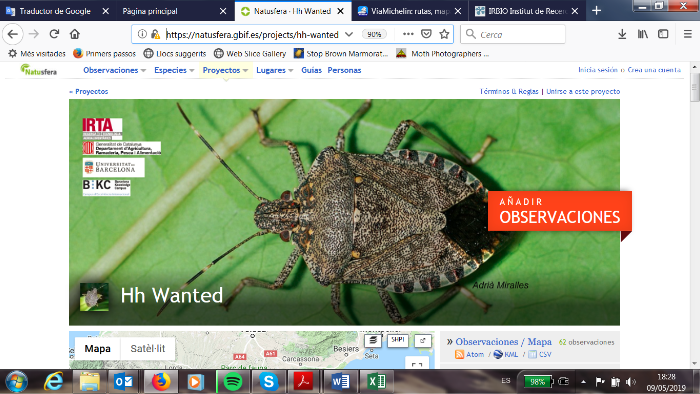Open Moth Photographers bookmark
Image resolution: width=700 pixels, height=394 pixels.
click(443, 54)
